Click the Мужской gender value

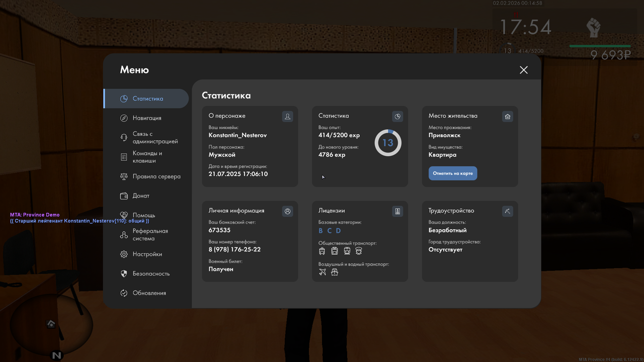[x=222, y=155]
